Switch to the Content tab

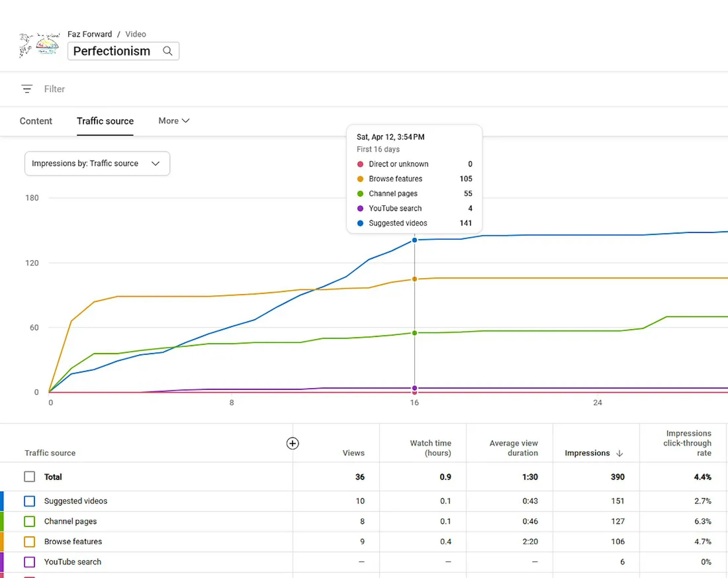36,121
